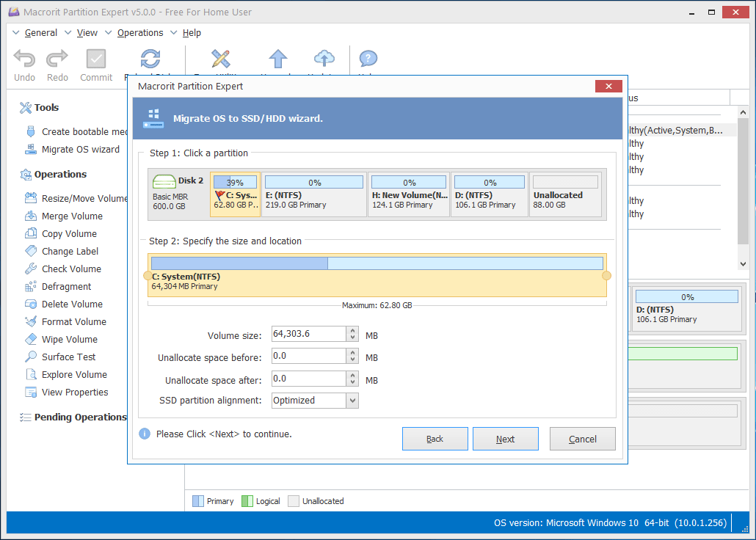Click the Wipe Volume eraser icon
Viewport: 756px width, 540px height.
click(x=31, y=340)
